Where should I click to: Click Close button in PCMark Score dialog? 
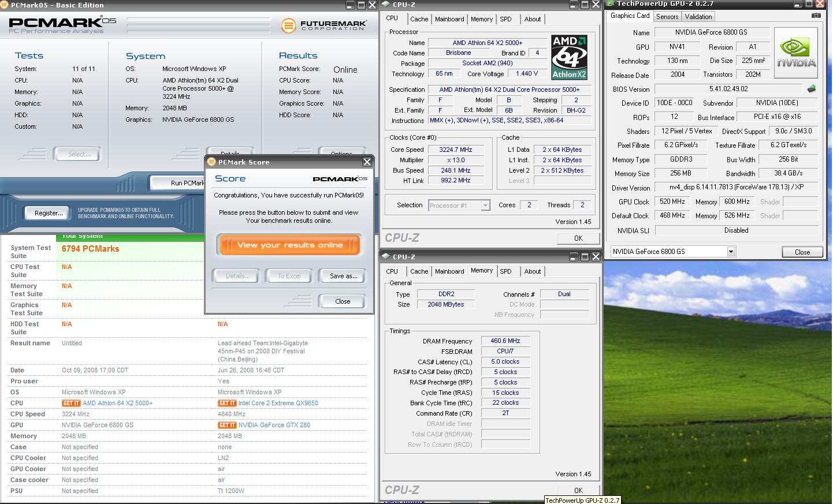[x=343, y=301]
